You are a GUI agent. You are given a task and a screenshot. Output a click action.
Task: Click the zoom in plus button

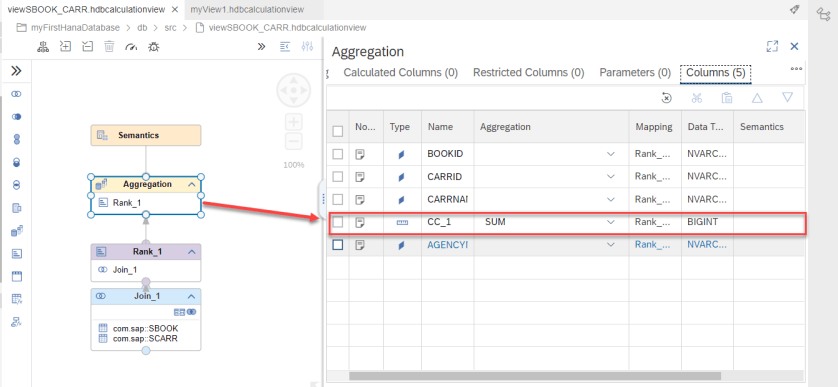coord(293,122)
